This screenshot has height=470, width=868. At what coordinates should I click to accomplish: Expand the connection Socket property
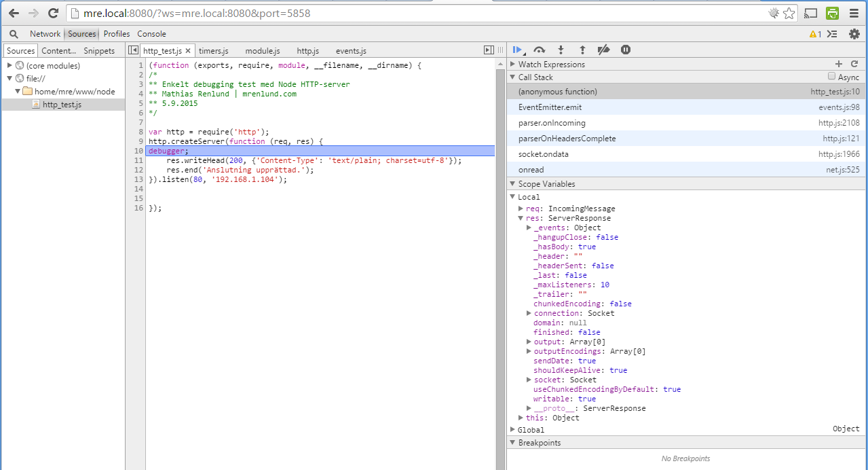click(529, 313)
